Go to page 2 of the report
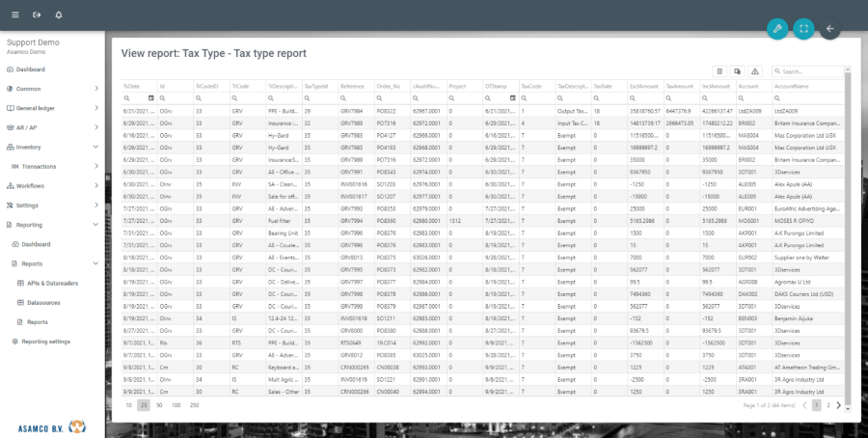 pyautogui.click(x=827, y=406)
